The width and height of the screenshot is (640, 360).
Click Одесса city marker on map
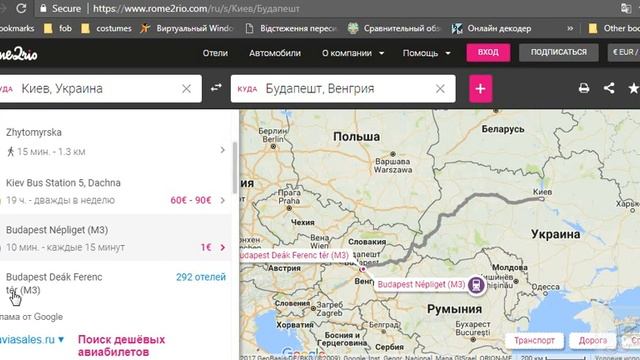pyautogui.click(x=545, y=293)
